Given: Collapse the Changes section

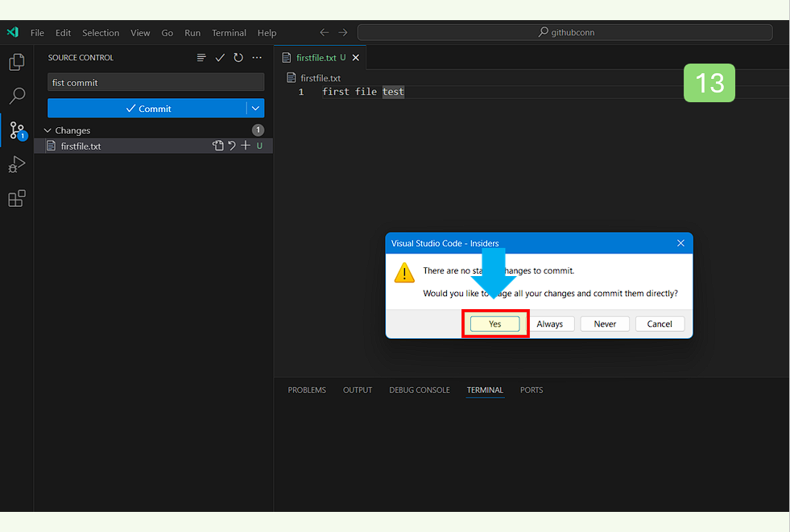Looking at the screenshot, I should [x=48, y=130].
